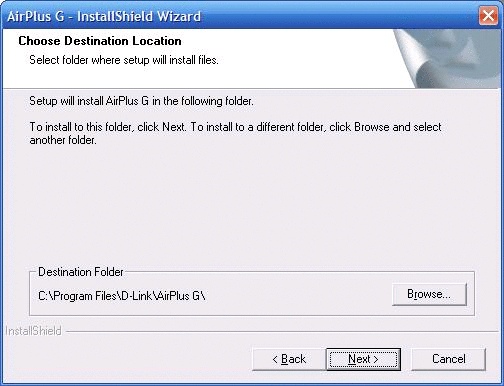The height and width of the screenshot is (386, 504).
Task: Cancel the AirPlus G installation
Action: (x=449, y=359)
